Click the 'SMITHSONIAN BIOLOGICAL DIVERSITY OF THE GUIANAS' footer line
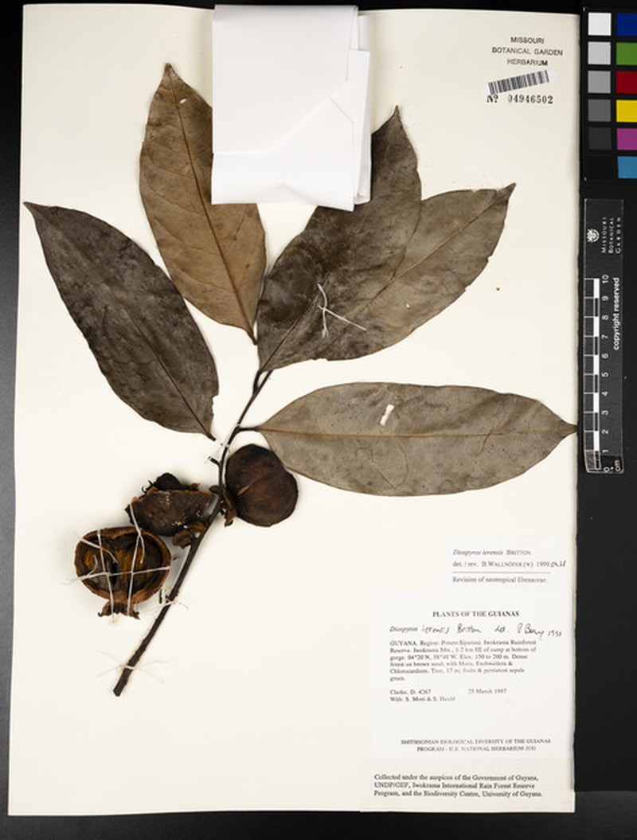Image resolution: width=637 pixels, height=840 pixels. (x=475, y=741)
